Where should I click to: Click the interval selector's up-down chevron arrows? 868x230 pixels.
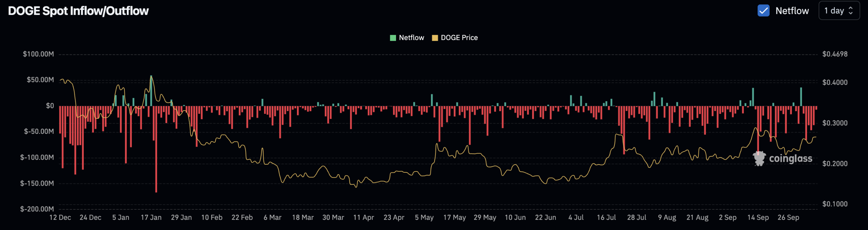tap(851, 11)
